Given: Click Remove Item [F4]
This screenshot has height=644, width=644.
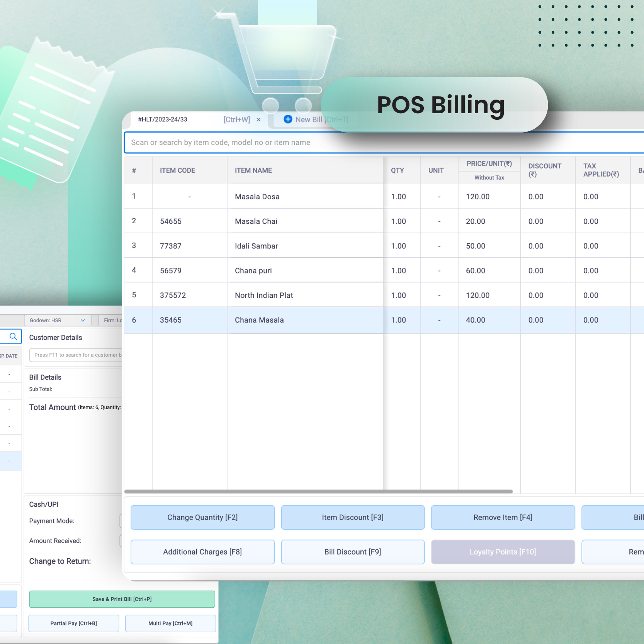Looking at the screenshot, I should [x=503, y=517].
